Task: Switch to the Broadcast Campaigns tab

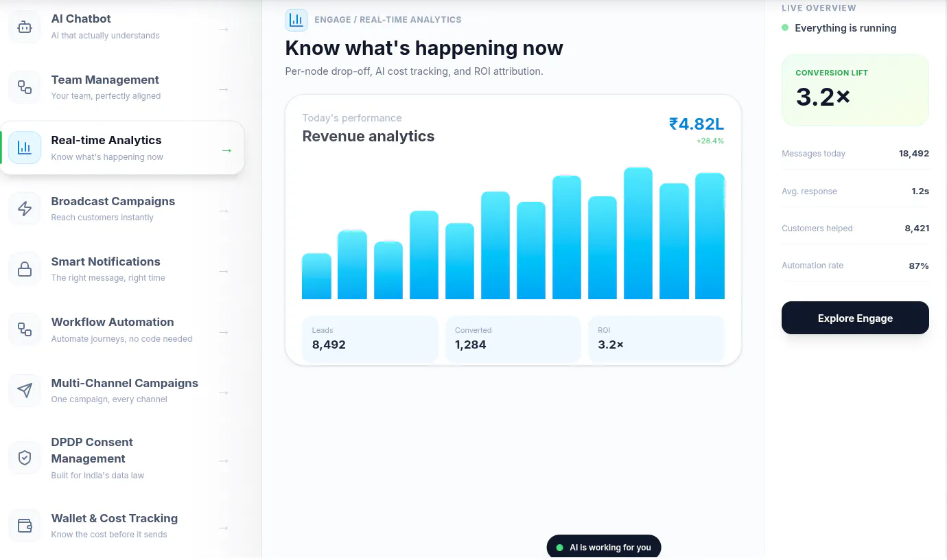Action: tap(122, 209)
